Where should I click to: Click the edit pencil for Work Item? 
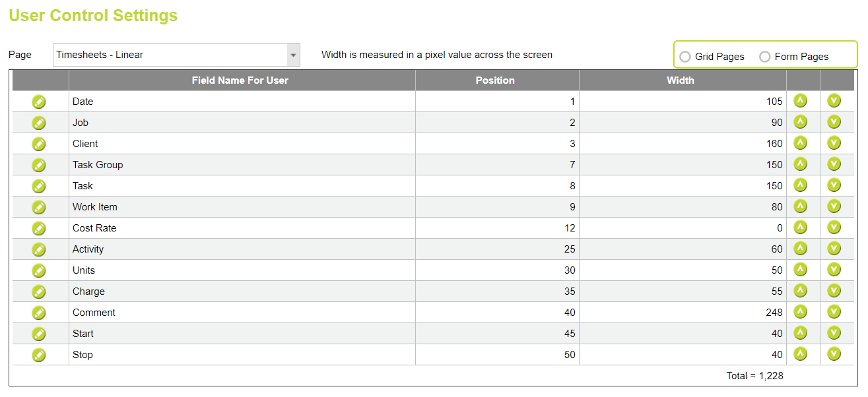pos(39,206)
